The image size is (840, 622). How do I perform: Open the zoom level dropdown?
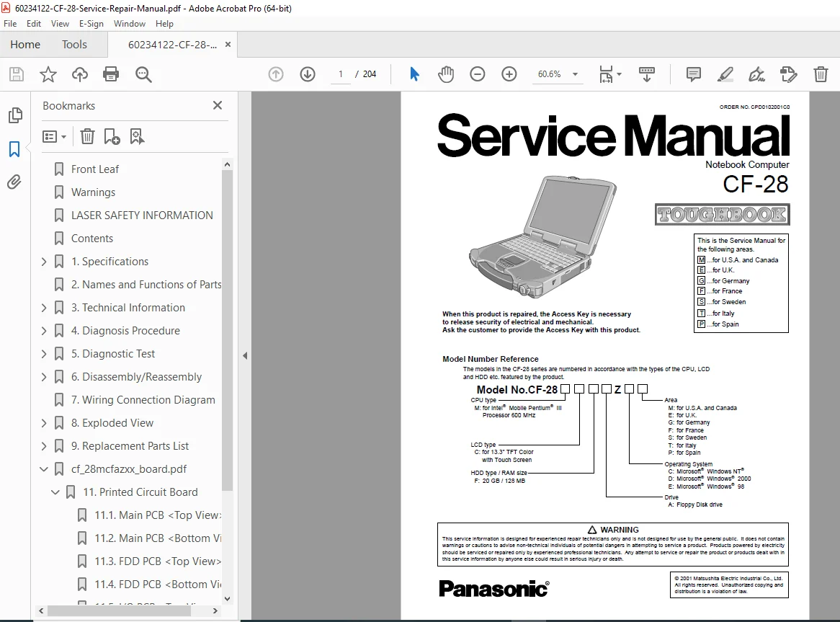(x=576, y=74)
